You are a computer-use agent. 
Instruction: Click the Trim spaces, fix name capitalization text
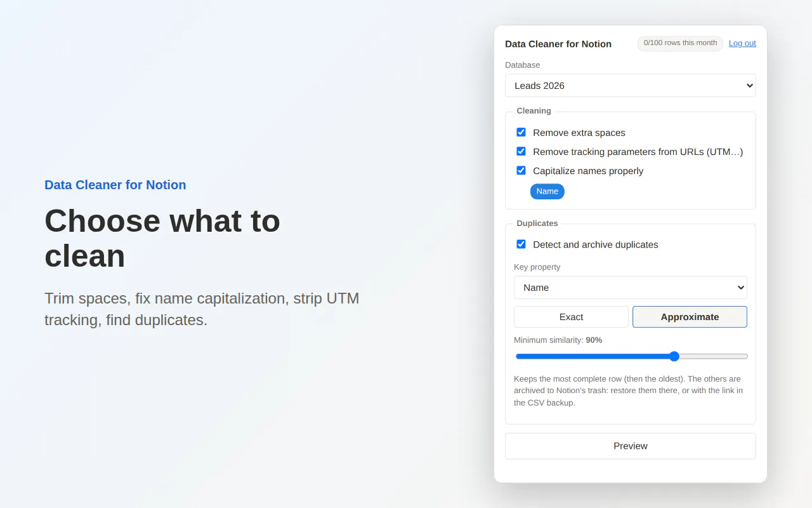202,309
